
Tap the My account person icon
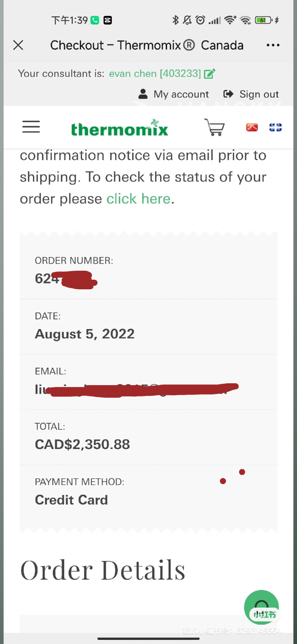tap(143, 94)
